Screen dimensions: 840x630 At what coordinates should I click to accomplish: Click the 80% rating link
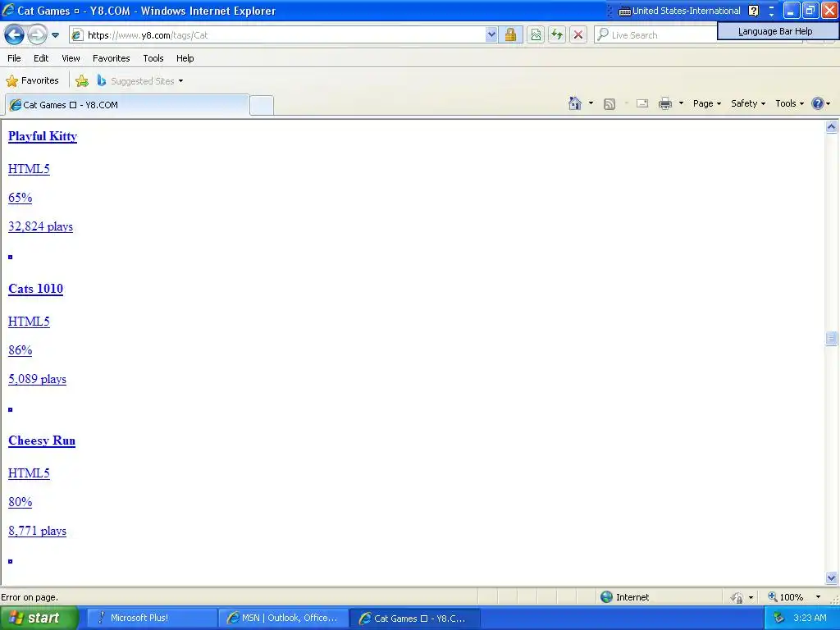(x=20, y=503)
